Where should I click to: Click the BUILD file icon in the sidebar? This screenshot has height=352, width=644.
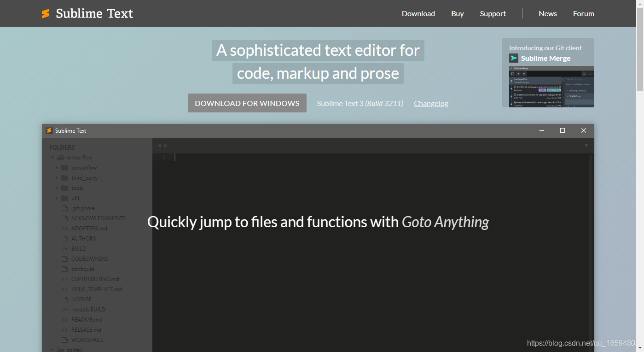(x=65, y=248)
